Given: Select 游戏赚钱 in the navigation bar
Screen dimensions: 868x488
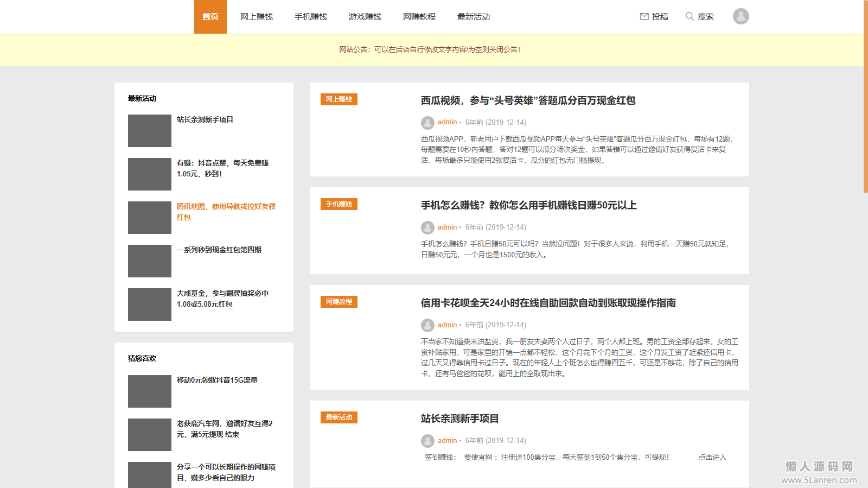Looking at the screenshot, I should [365, 17].
